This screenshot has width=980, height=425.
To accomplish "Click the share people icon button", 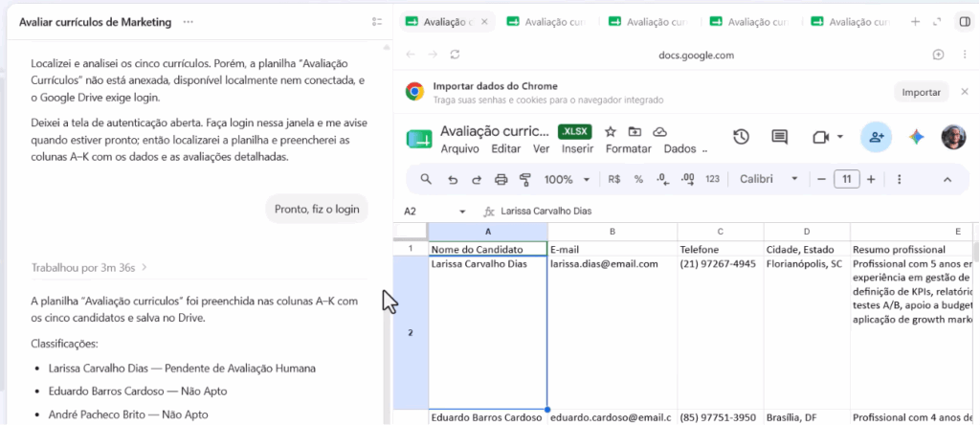I will point(877,137).
